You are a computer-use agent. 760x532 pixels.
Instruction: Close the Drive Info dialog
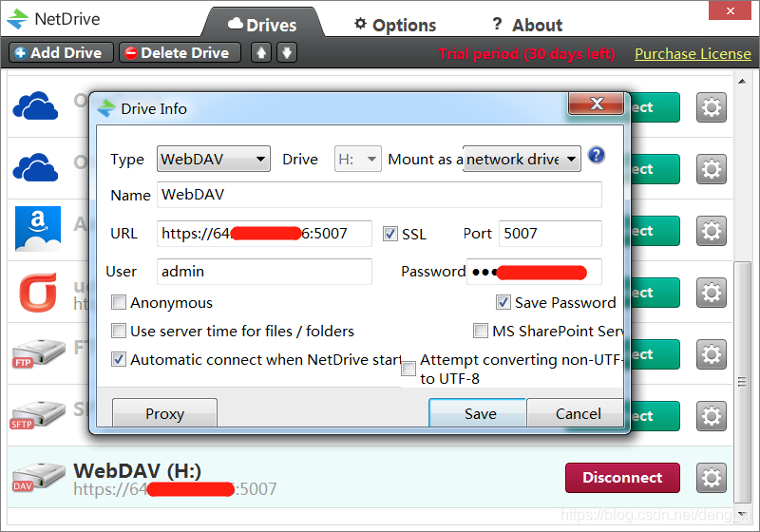tap(597, 104)
